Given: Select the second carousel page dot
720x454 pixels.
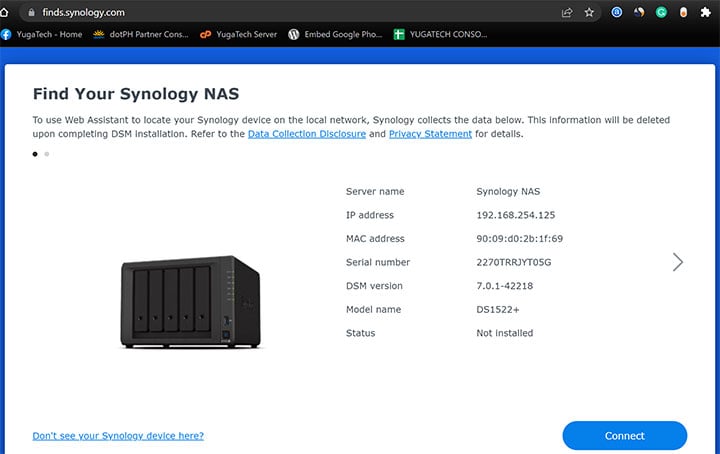Looking at the screenshot, I should tap(47, 154).
